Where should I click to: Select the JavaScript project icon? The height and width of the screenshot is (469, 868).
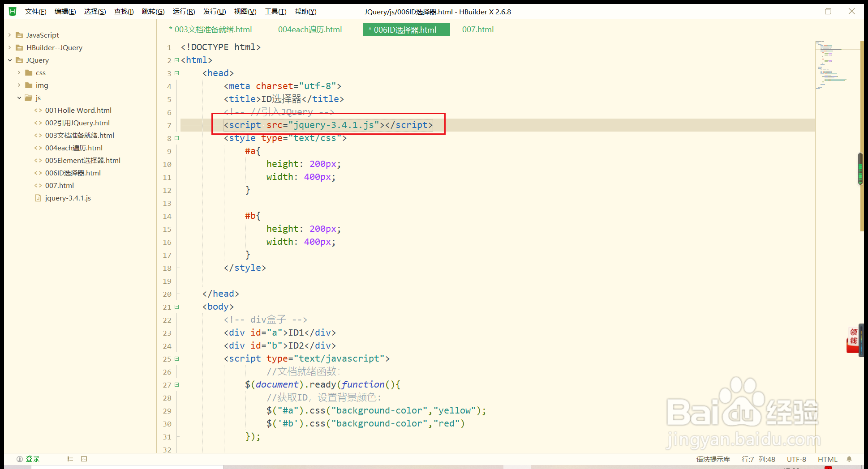[19, 35]
